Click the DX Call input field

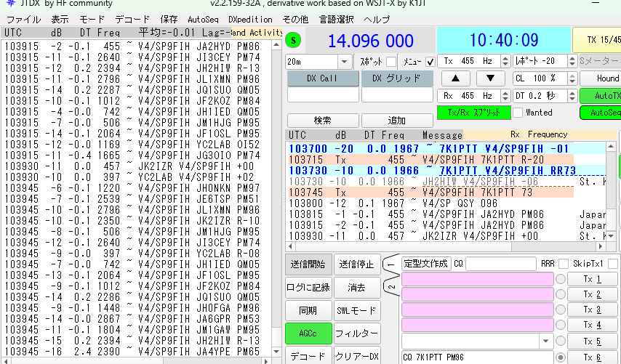click(x=323, y=95)
